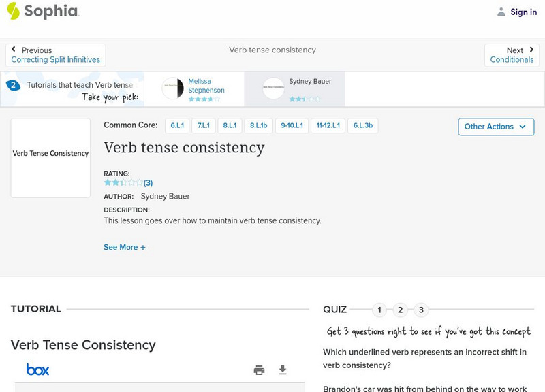The width and height of the screenshot is (545, 392).
Task: Click Melissa Stephenson's tutorial avatar
Action: 172,88
